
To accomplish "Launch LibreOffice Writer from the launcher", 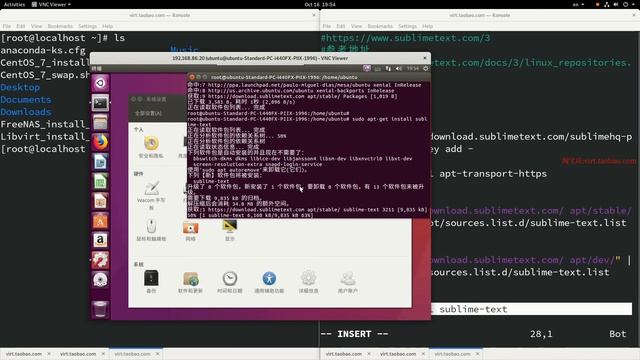I will [x=100, y=162].
